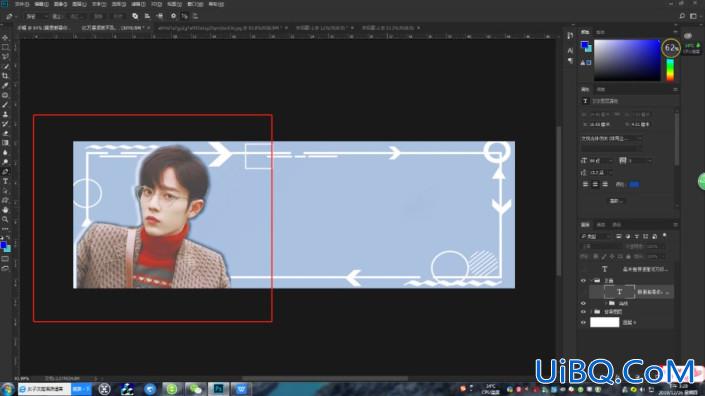
Task: Click the foreground color swatch in toolbox
Action: pos(4,245)
